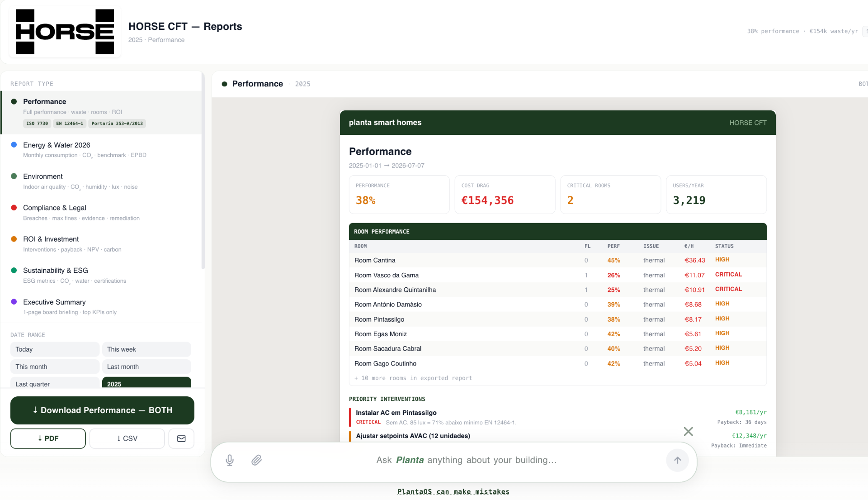Attach a file with the paperclip icon
Image resolution: width=868 pixels, height=500 pixels.
pos(257,460)
